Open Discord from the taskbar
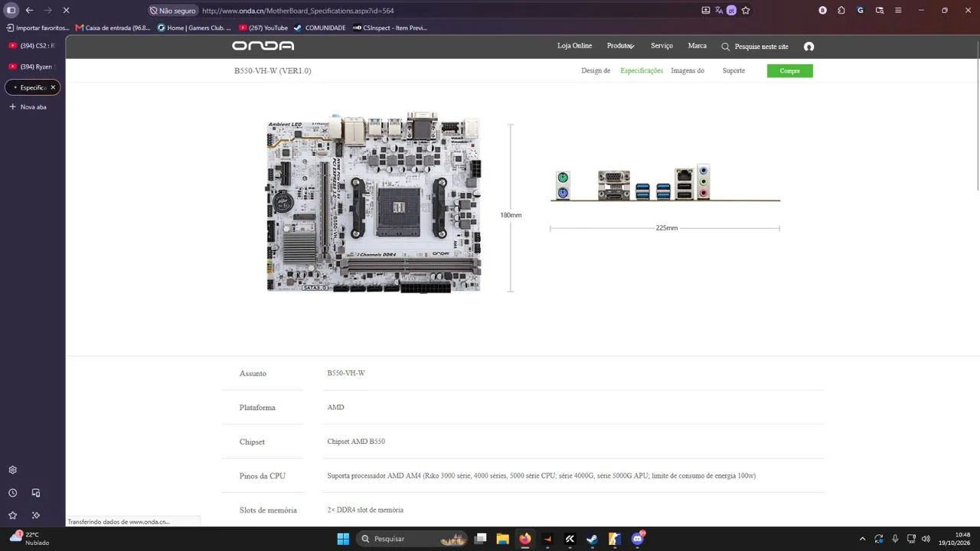Screen dimensions: 980x551 pyautogui.click(x=638, y=539)
